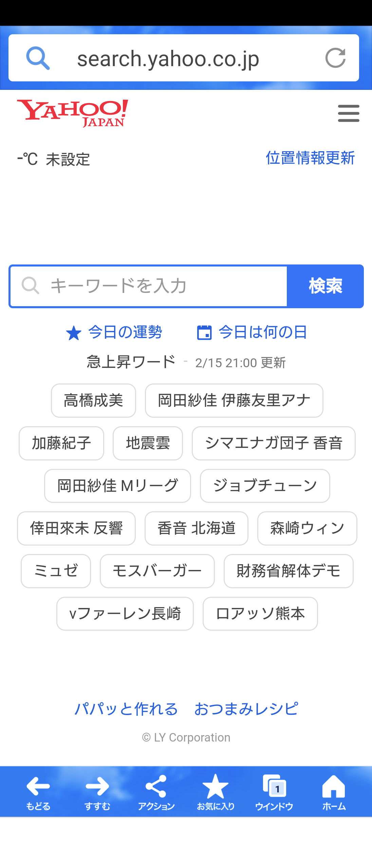Click the 検索 search button
372x868 pixels.
pos(325,286)
